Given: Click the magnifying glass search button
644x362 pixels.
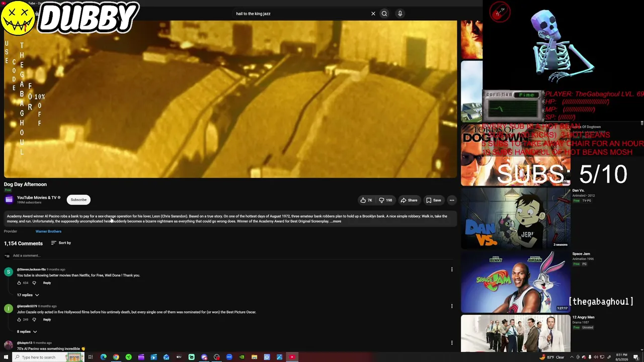Looking at the screenshot, I should pyautogui.click(x=384, y=14).
